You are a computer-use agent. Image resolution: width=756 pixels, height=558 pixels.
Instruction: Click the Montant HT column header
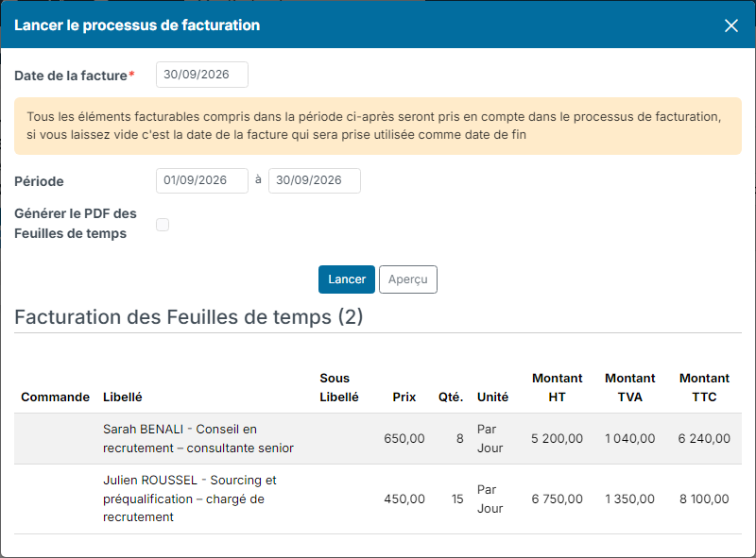[x=557, y=387]
